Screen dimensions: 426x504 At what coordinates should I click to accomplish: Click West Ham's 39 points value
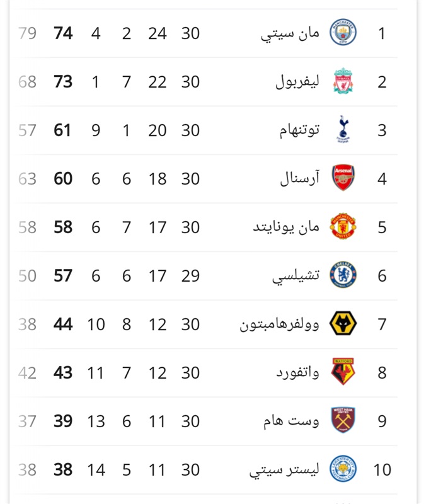[63, 421]
